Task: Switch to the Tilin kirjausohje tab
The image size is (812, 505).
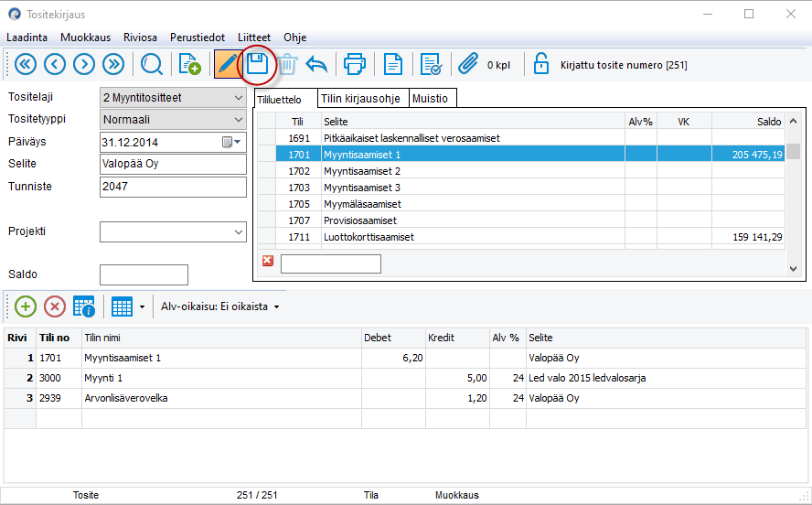Action: [x=363, y=99]
